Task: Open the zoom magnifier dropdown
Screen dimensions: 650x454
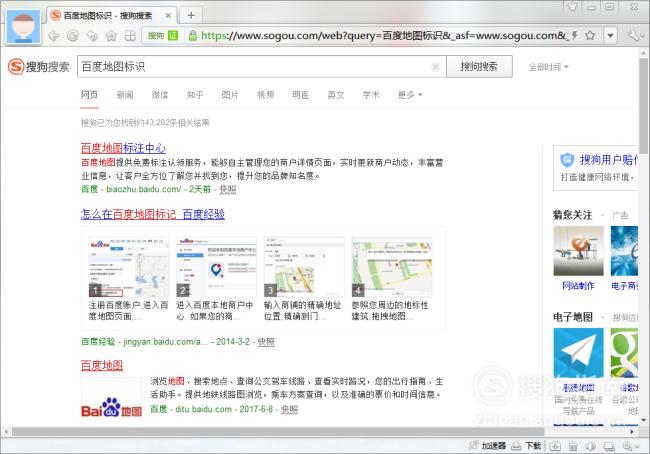Action: (x=631, y=446)
